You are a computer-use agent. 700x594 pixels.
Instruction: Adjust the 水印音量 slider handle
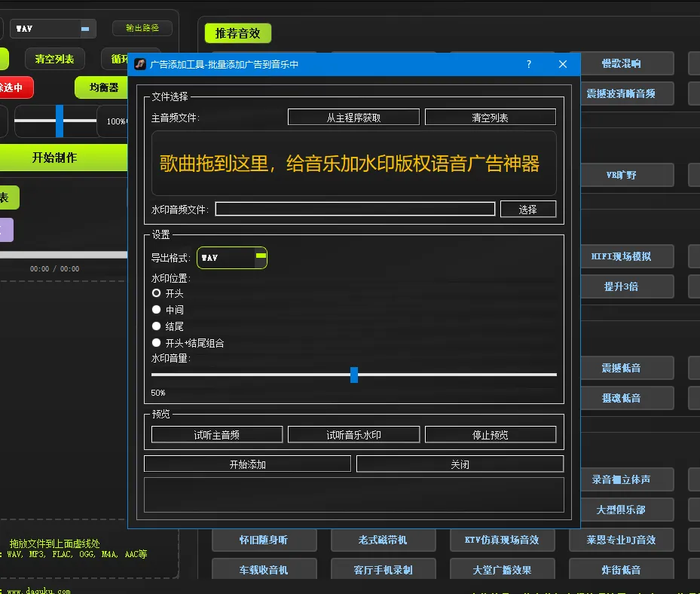click(x=354, y=375)
